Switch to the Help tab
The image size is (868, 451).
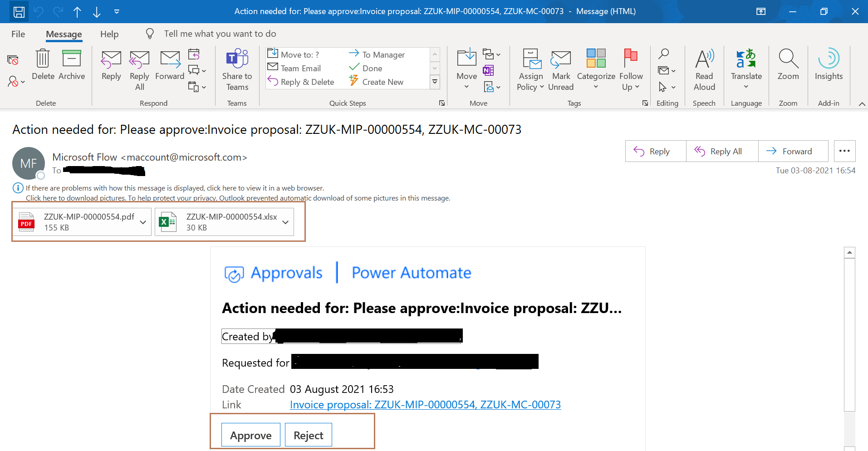109,34
